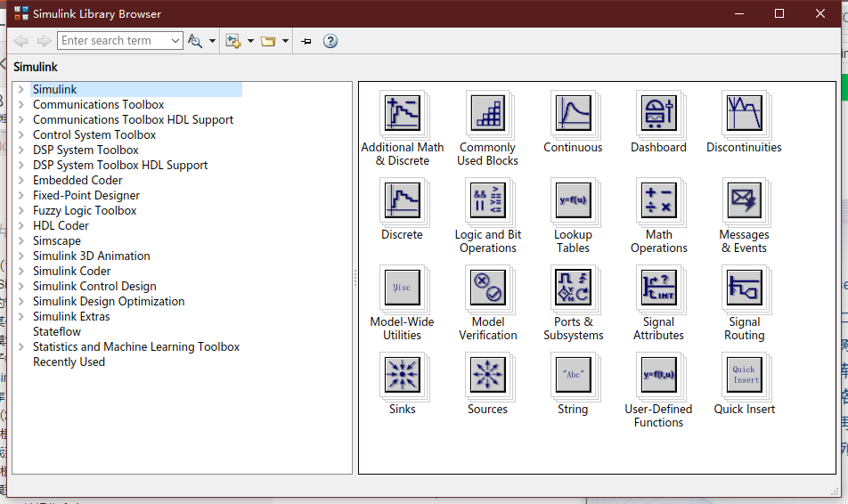Expand the Embedded Coder node
The image size is (848, 504).
(21, 180)
